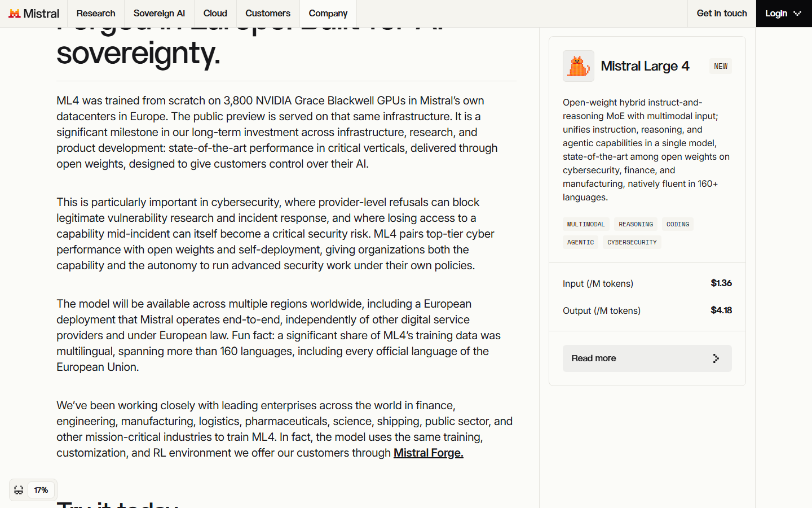
Task: Click the paragraph starting "The model will be available"
Action: [x=286, y=335]
